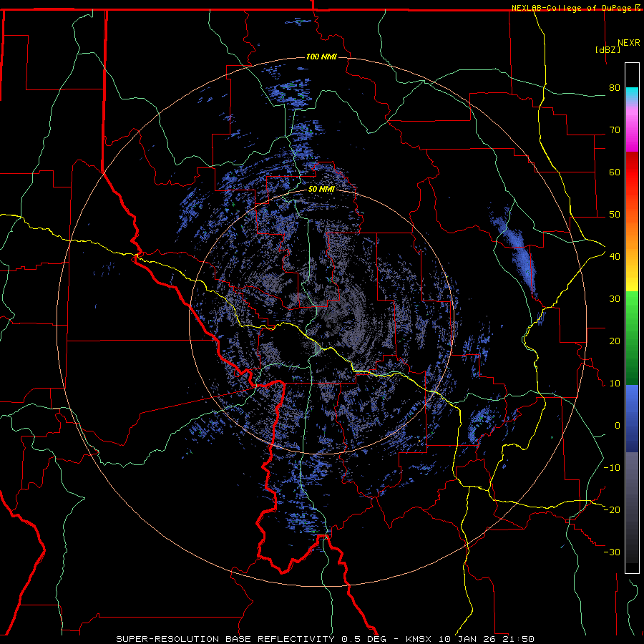The image size is (644, 644).
Task: Click the '-10' value on color scale
Action: (612, 467)
